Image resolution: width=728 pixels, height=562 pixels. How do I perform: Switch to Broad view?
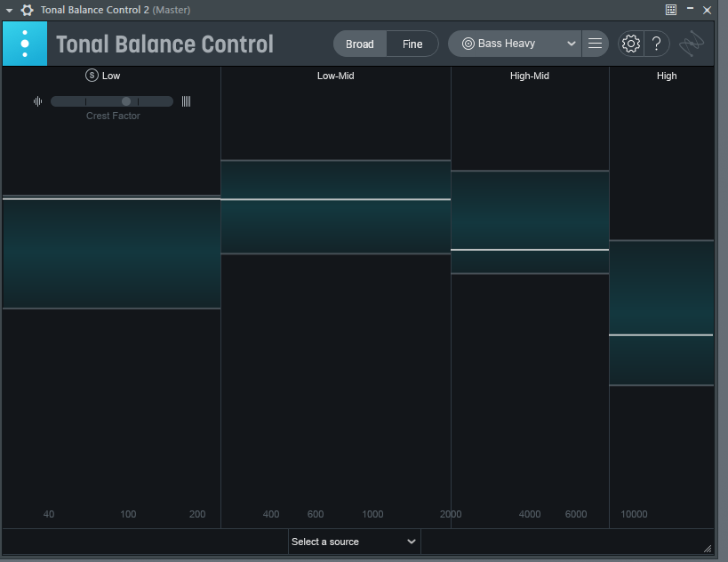pyautogui.click(x=360, y=44)
